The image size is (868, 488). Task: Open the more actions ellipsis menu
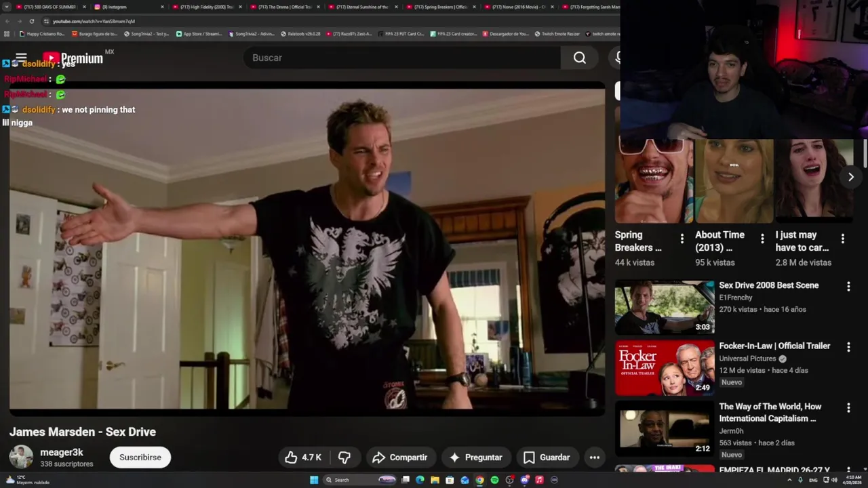pos(595,457)
